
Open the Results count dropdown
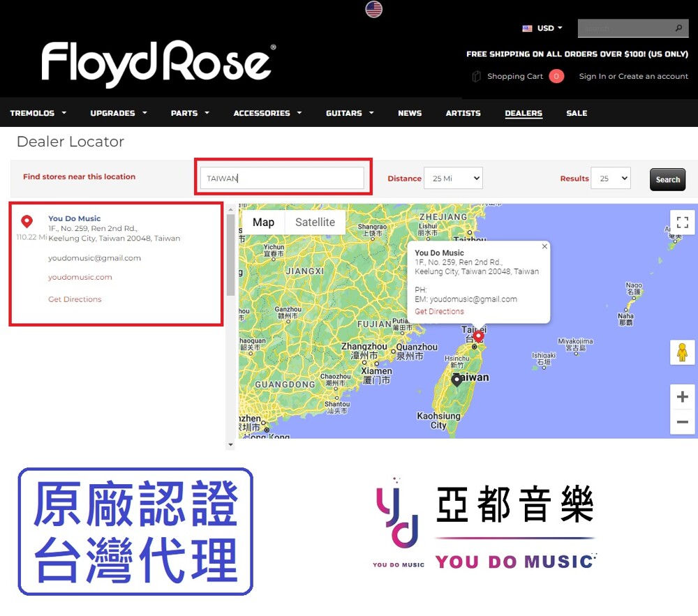tap(610, 179)
